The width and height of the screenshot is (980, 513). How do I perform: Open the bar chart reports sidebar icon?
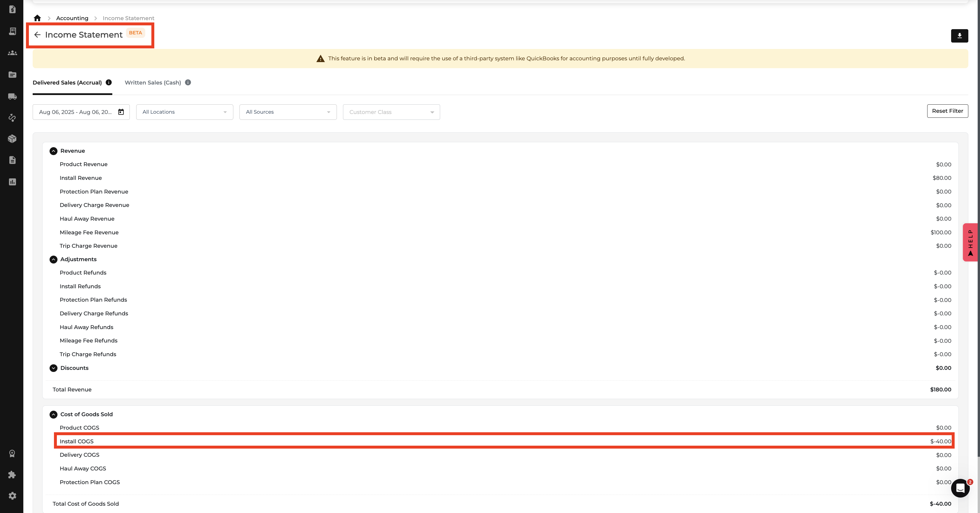click(x=12, y=182)
